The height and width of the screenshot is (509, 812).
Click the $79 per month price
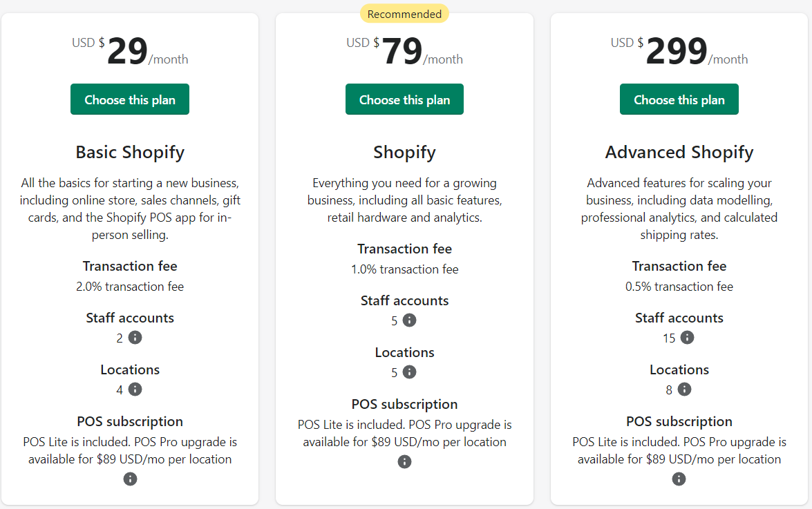[x=404, y=51]
